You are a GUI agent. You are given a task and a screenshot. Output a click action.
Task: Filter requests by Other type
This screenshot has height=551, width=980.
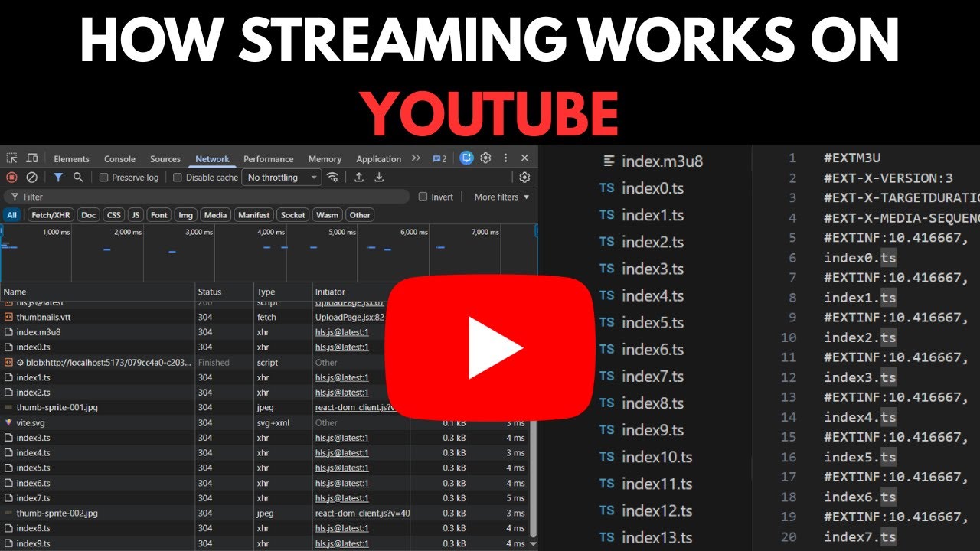[360, 215]
